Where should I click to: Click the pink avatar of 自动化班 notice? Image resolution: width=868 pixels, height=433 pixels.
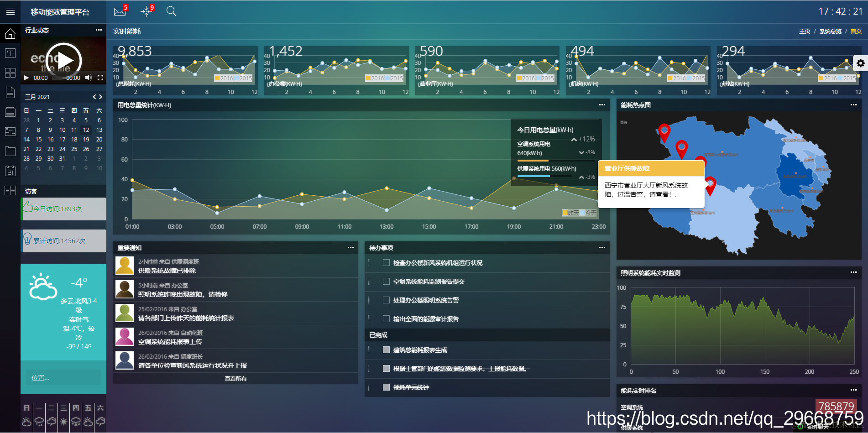[125, 337]
